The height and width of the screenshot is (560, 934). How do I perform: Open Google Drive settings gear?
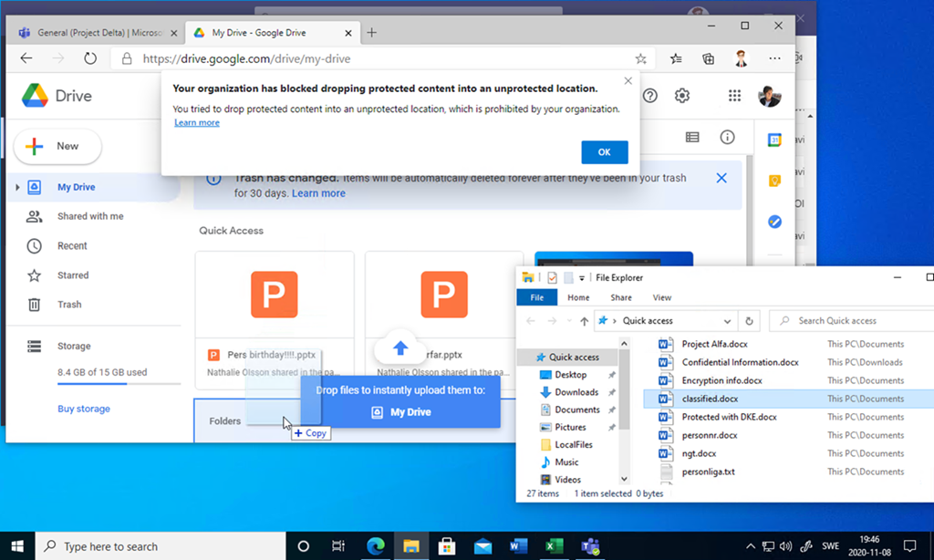tap(681, 96)
